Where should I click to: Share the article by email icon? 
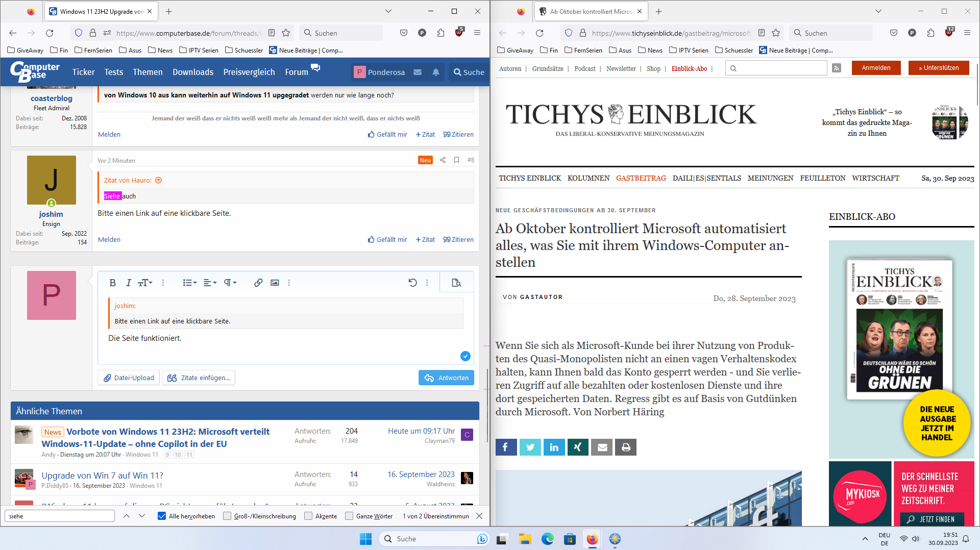coord(602,447)
